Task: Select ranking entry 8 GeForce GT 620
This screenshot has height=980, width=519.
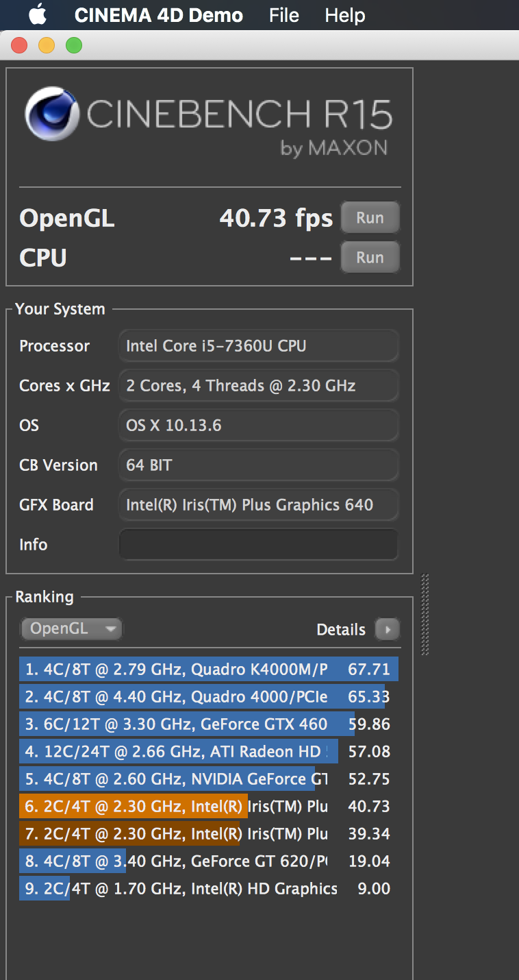Action: (209, 861)
